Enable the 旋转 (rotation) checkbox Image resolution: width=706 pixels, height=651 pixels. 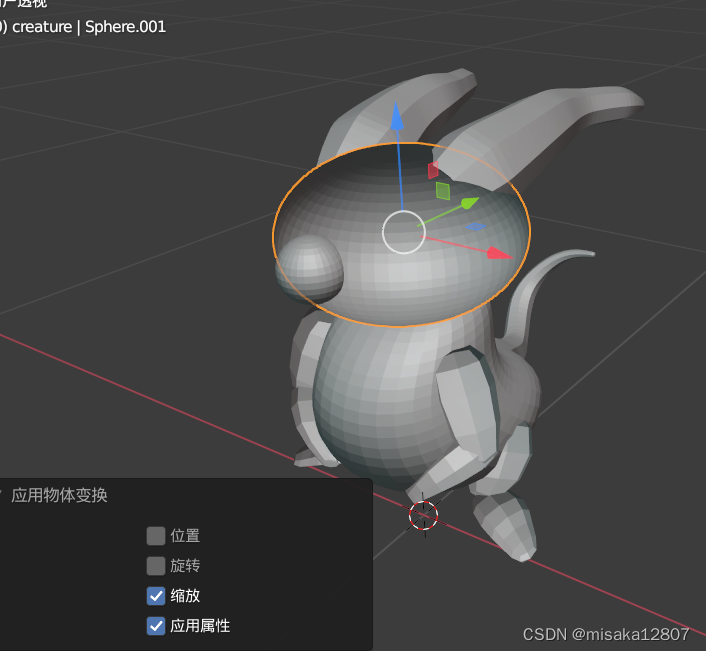pyautogui.click(x=156, y=565)
